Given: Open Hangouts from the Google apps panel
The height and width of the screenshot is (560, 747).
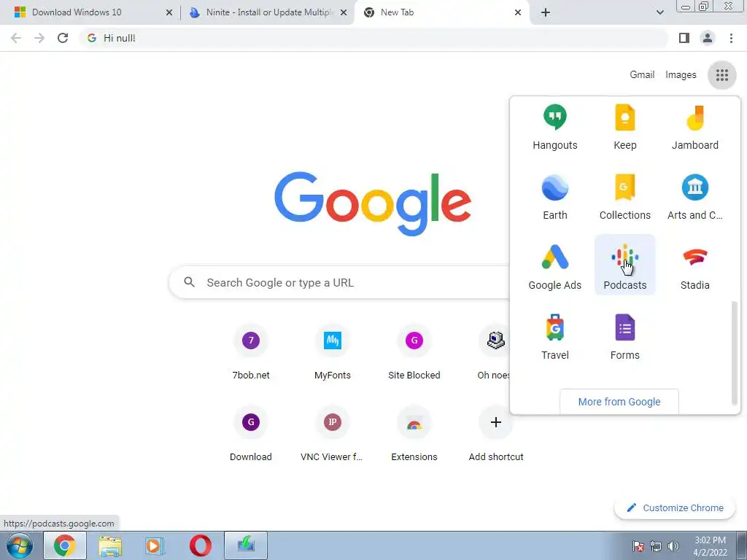Looking at the screenshot, I should tap(554, 128).
